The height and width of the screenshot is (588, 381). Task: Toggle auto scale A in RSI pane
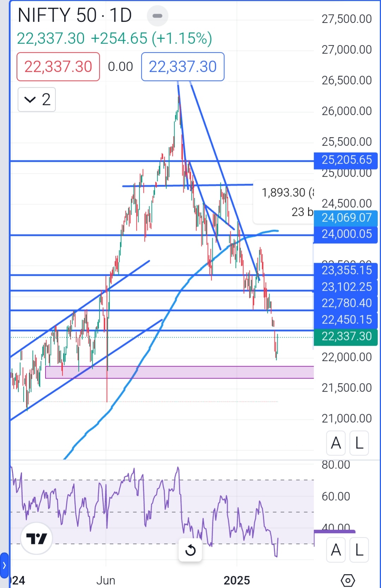(336, 550)
